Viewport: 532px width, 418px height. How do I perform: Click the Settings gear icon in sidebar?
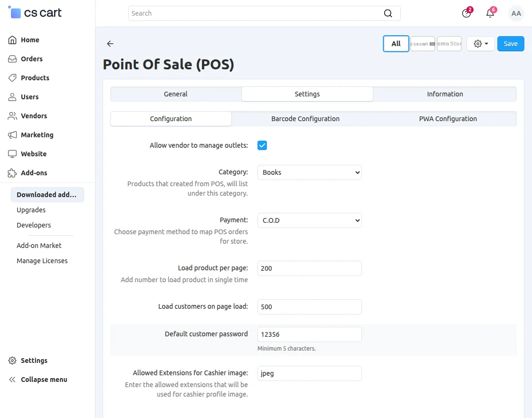[x=12, y=361]
